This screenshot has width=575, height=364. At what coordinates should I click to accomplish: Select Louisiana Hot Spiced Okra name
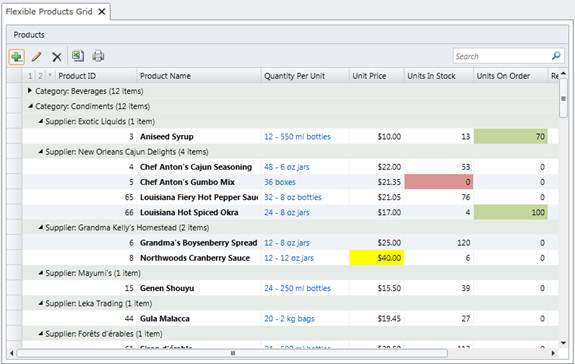click(189, 213)
